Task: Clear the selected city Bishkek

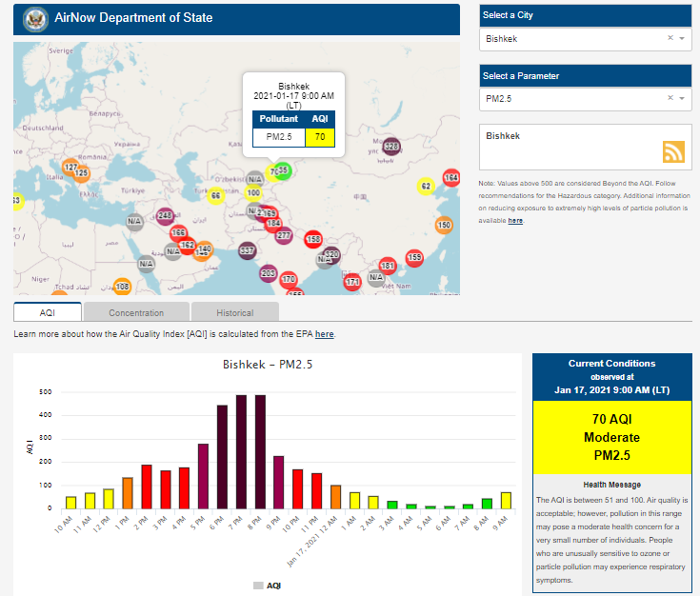Action: coord(670,39)
